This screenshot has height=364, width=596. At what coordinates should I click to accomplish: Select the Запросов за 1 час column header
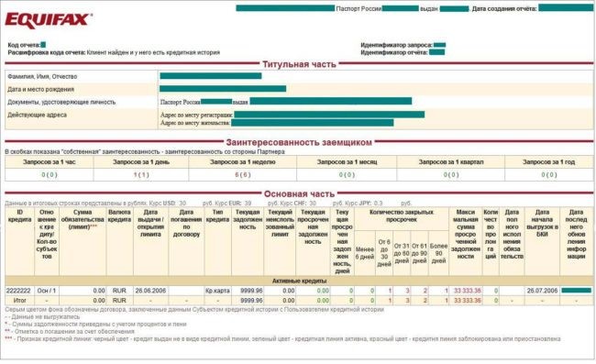49,162
